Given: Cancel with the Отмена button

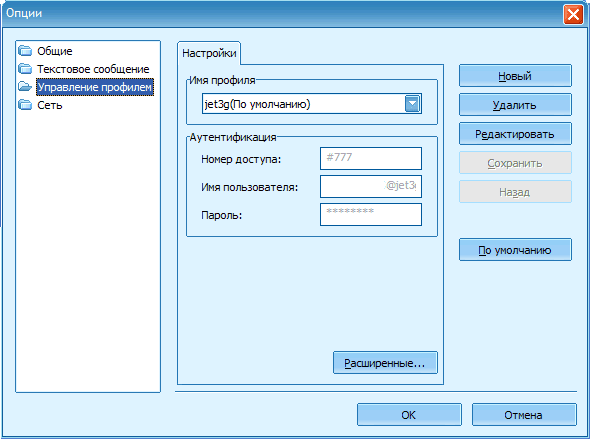Looking at the screenshot, I should pos(524,415).
